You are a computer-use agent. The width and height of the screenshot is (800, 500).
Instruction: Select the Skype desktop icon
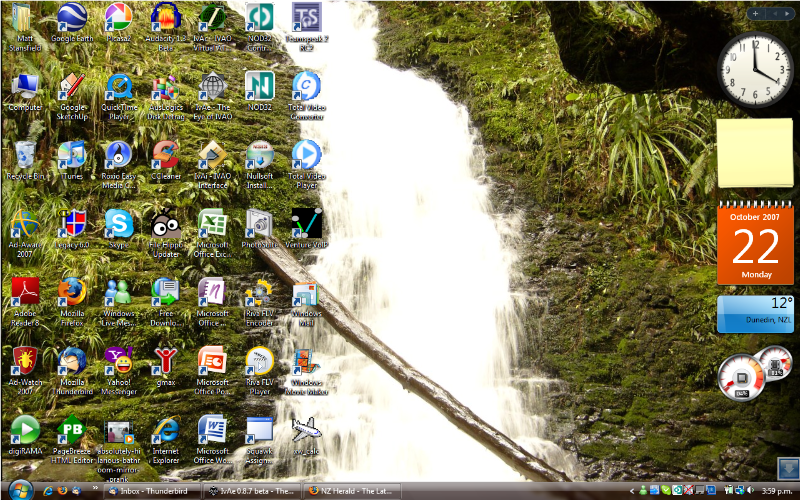[119, 223]
